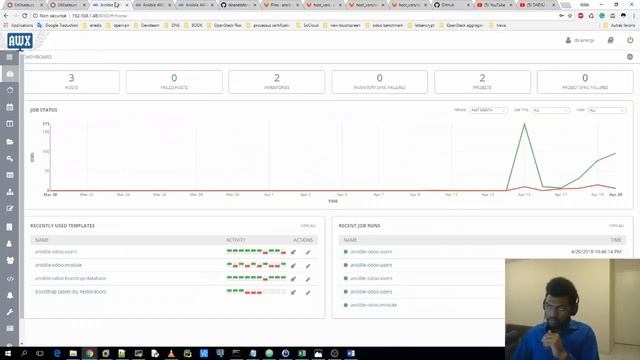Edit ansible-odoo-bootstrap-database template pencil icon
Viewport: 640px width, 360px height.
308,279
